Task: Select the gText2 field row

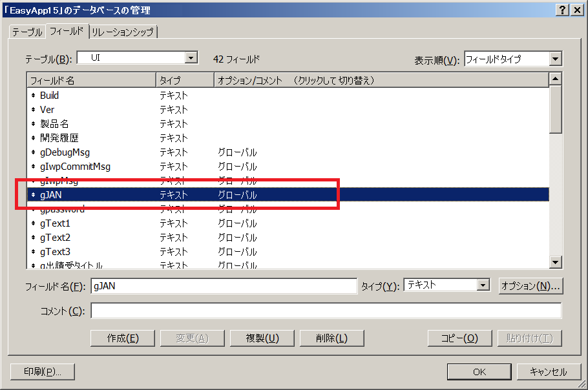Action: point(288,238)
